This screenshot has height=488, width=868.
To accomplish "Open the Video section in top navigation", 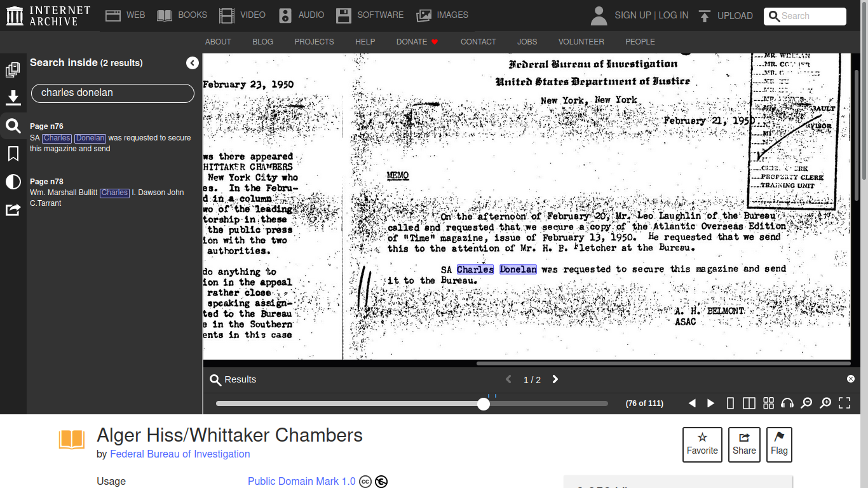I will point(242,15).
